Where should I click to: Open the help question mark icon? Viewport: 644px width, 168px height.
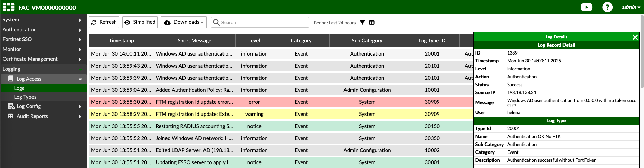tap(607, 7)
